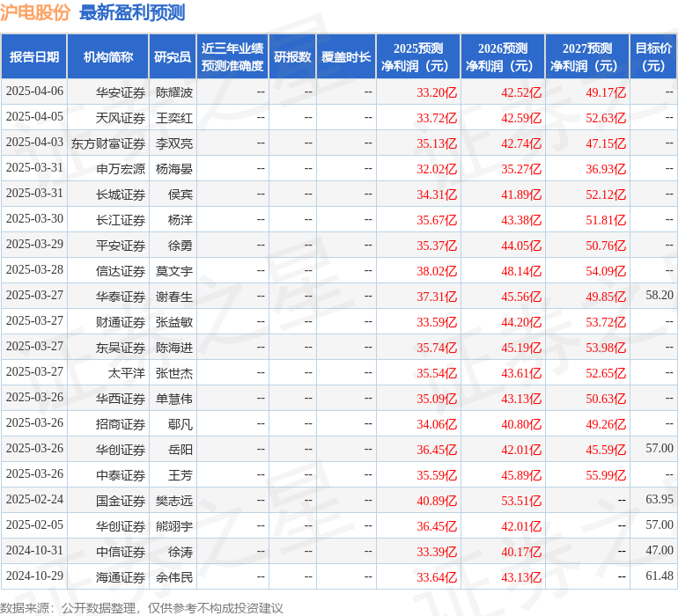The width and height of the screenshot is (678, 616).
Task: Click value 47.15亿
Action: pos(606,143)
